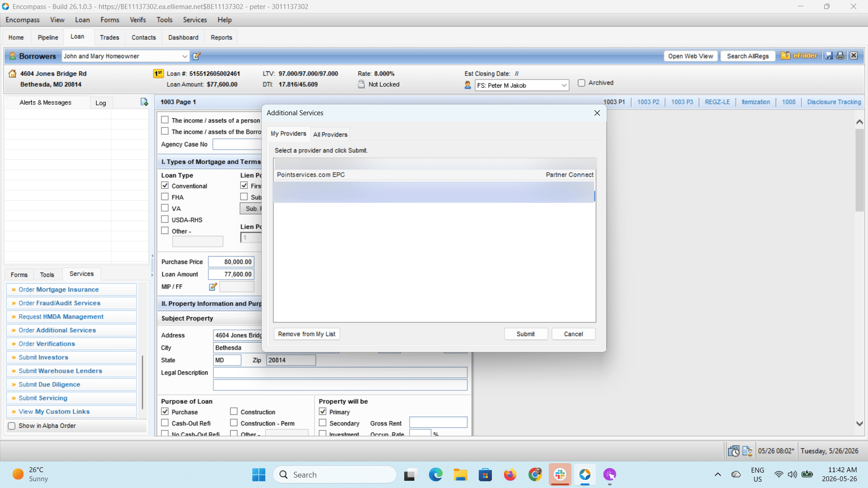The width and height of the screenshot is (868, 488).
Task: Open the MIP / FF edit icon
Action: point(213,286)
